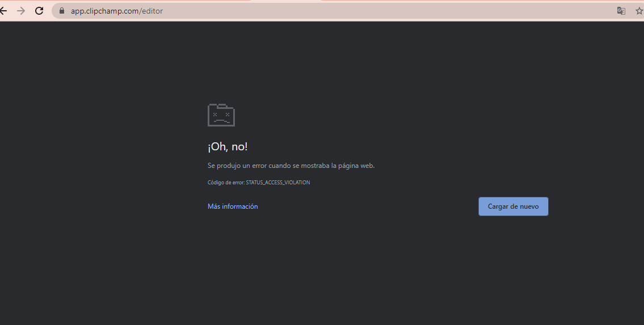Click the Cargar de nuevo button
Screen dimensions: 644x325
coord(513,206)
